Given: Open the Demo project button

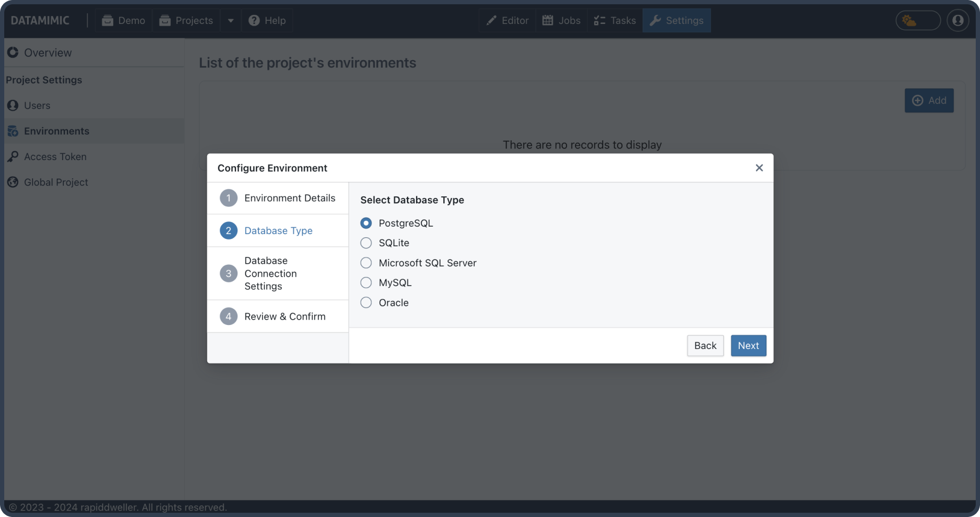Looking at the screenshot, I should [x=124, y=20].
